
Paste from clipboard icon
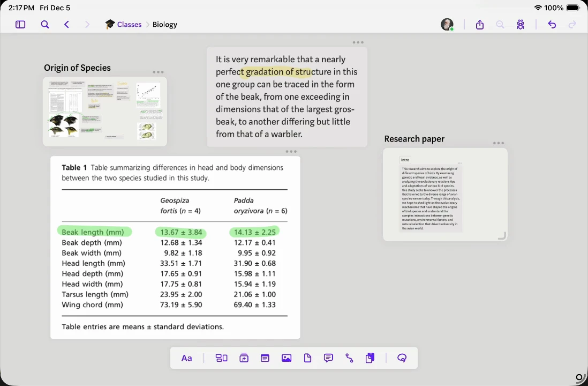(x=370, y=358)
